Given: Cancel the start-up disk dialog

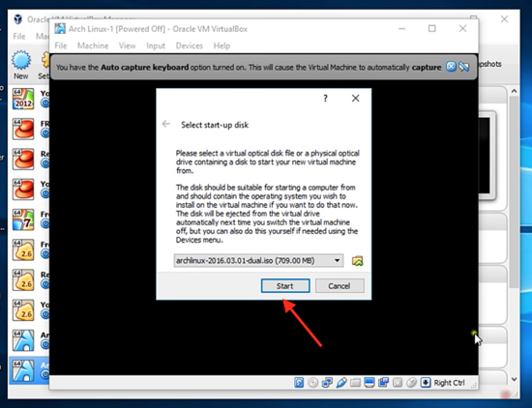Looking at the screenshot, I should (340, 286).
